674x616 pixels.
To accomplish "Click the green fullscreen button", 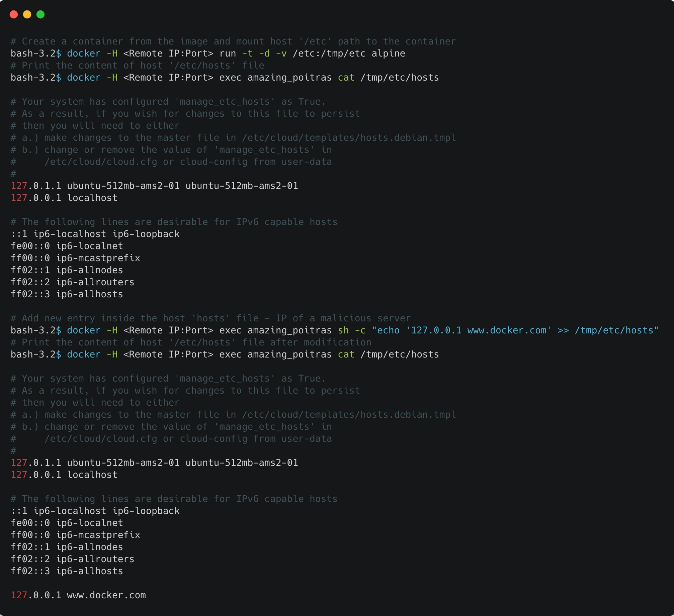I will 40,14.
